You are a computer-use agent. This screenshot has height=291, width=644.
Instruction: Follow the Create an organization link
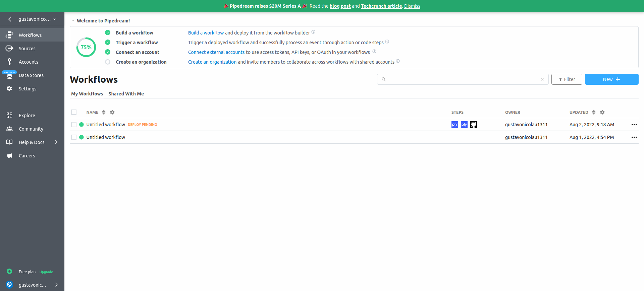coord(212,62)
